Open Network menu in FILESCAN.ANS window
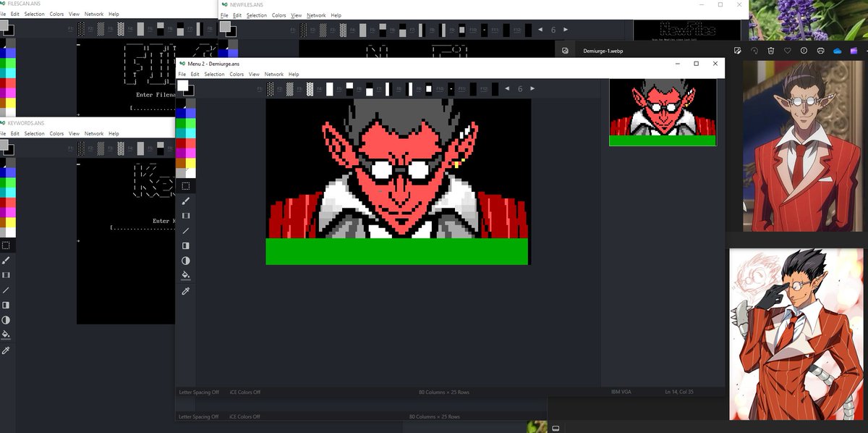Screen dimensions: 868x433 pos(94,15)
